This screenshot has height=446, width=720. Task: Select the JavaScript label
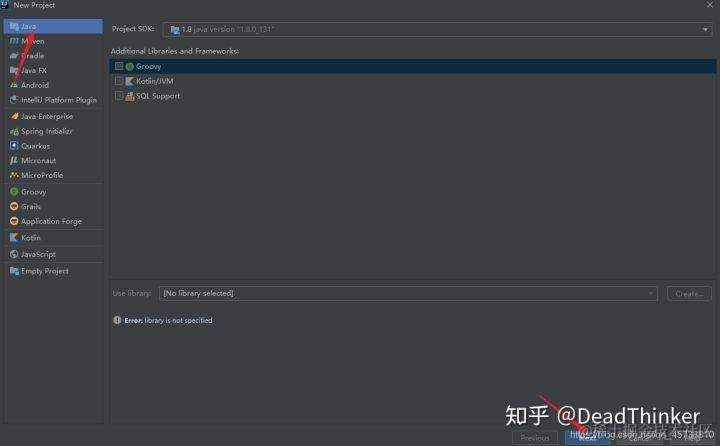click(38, 254)
